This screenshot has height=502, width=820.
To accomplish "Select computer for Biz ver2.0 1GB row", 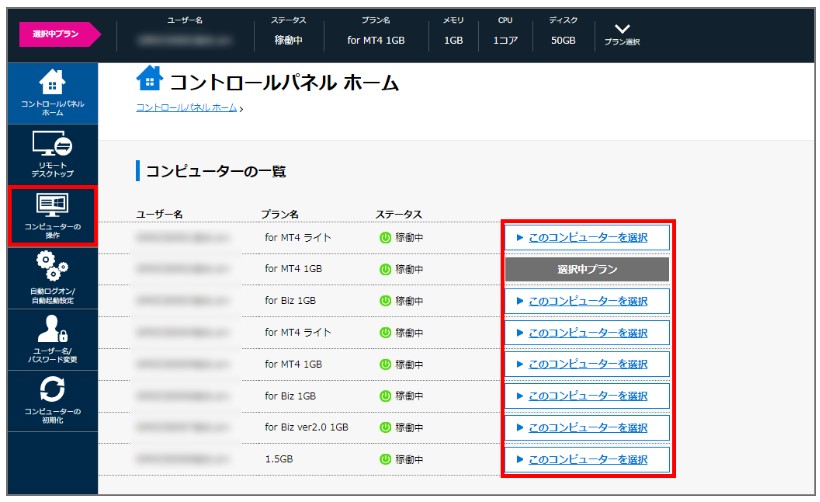I will pyautogui.click(x=586, y=427).
